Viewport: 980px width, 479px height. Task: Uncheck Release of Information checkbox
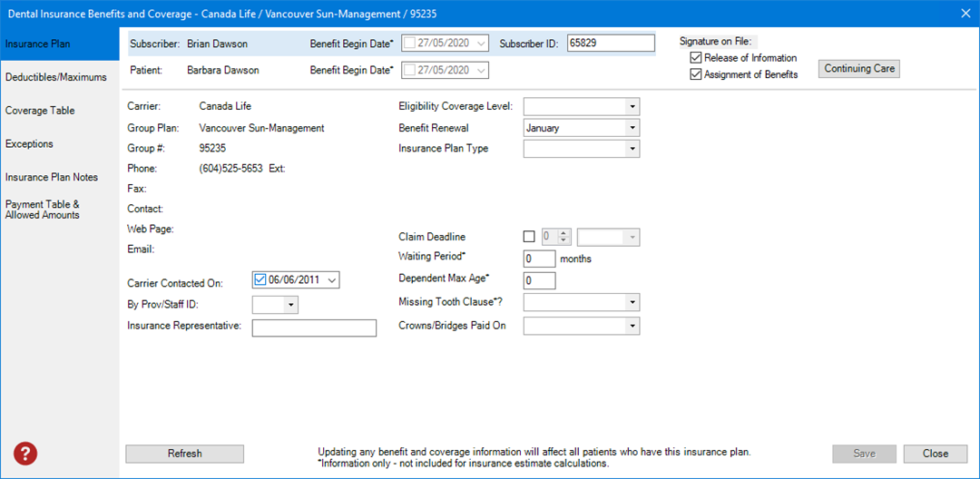click(x=696, y=58)
